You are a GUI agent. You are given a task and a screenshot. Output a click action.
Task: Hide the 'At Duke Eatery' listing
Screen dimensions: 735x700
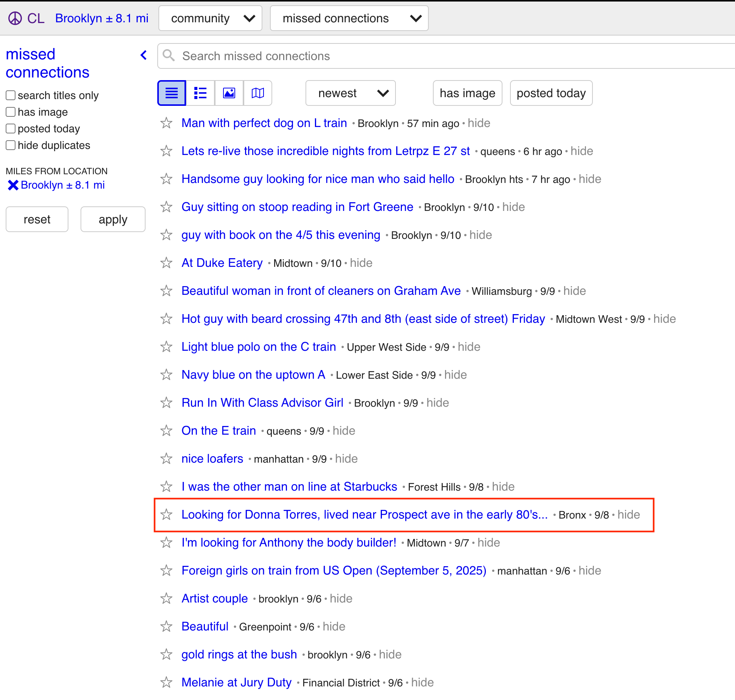coord(361,263)
